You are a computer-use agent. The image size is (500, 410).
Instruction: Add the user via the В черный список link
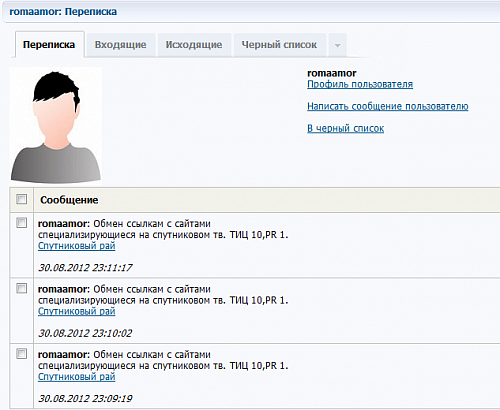(x=345, y=128)
